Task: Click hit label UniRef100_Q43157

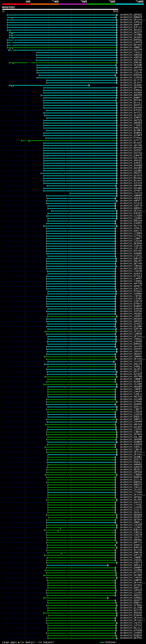Action: pyautogui.click(x=131, y=32)
